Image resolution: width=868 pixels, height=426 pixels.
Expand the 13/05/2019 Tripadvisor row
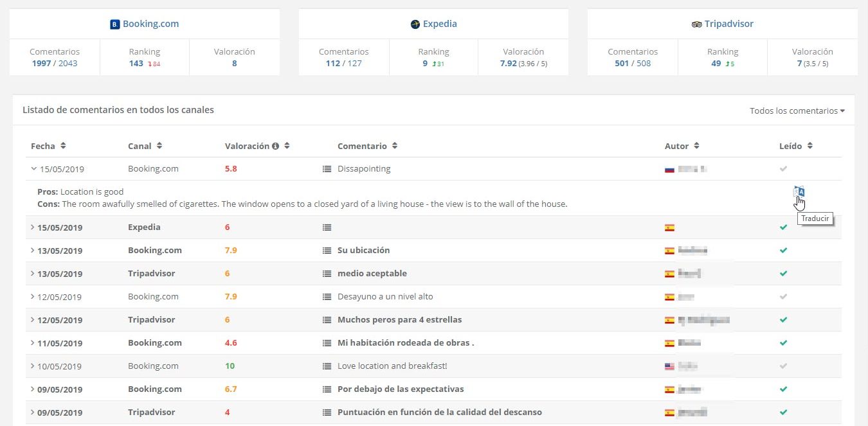(33, 274)
